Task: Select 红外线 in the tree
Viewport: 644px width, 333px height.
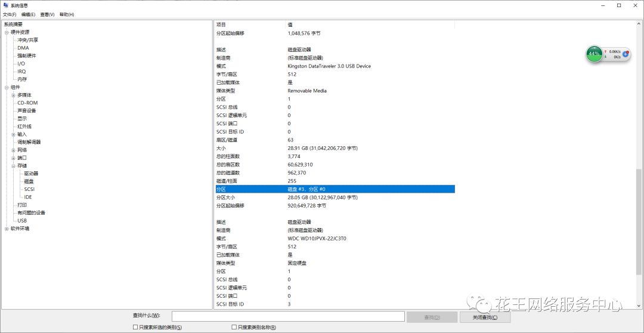Action: pyautogui.click(x=24, y=127)
